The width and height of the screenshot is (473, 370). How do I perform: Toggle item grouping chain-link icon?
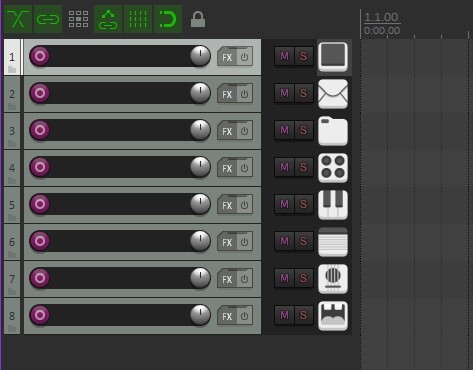48,19
